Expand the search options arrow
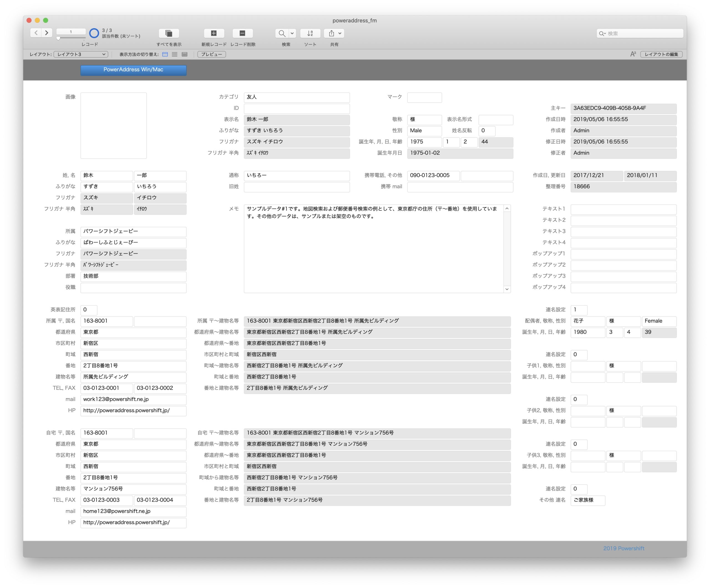710x588 pixels. coord(292,33)
